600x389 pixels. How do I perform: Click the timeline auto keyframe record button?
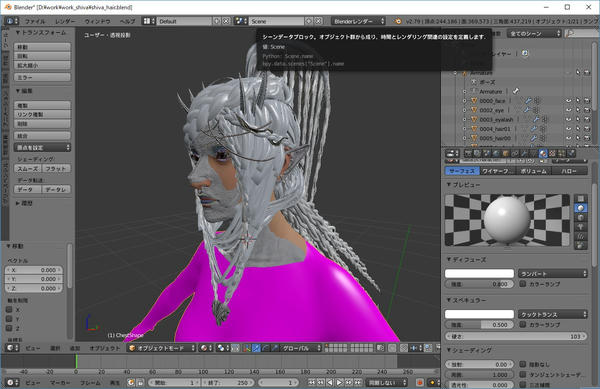point(420,382)
